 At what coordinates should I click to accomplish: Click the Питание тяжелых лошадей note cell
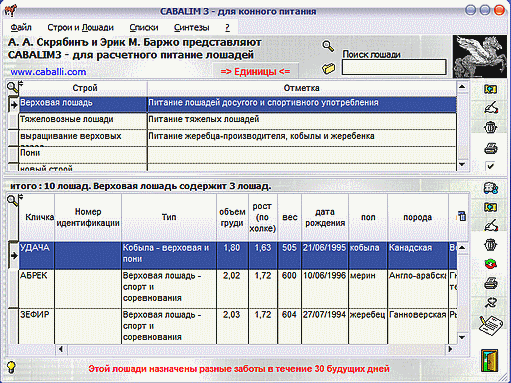tap(302, 120)
